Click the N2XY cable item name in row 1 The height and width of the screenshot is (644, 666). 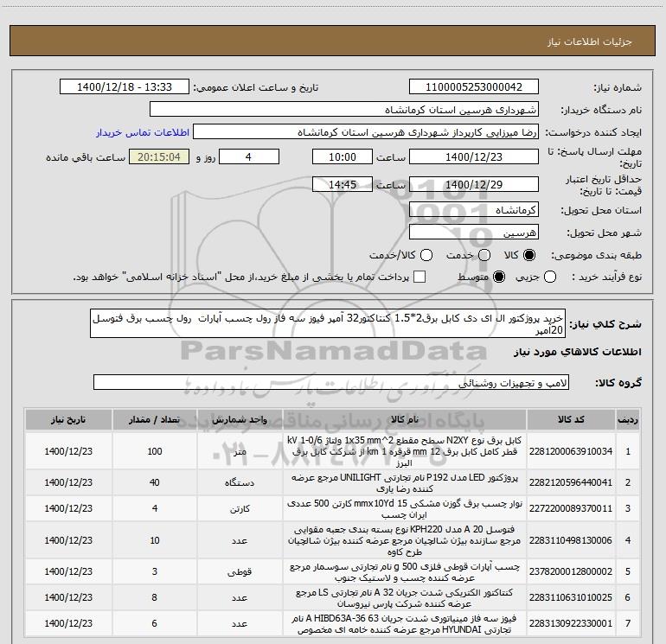tap(405, 451)
